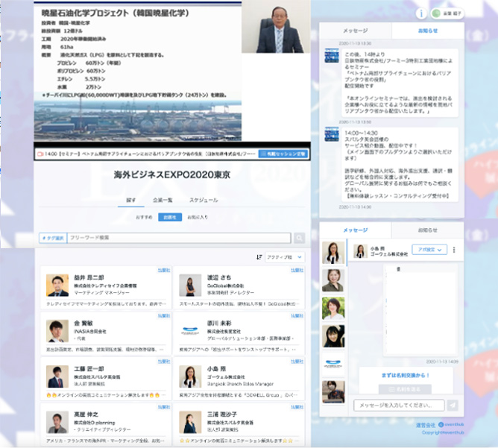
Task: Click the O planning card profile photo
Action: pyautogui.click(x=57, y=422)
